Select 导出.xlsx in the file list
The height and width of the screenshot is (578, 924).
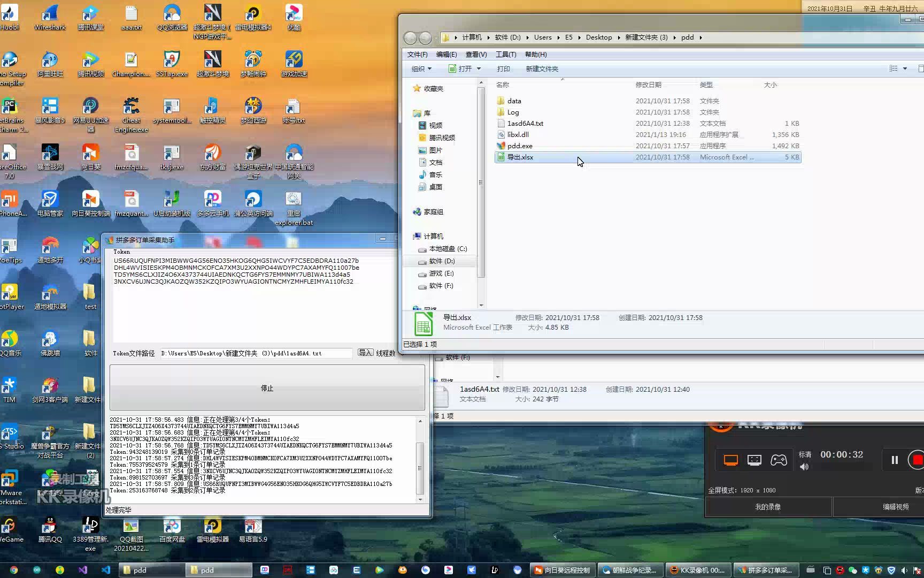tap(648, 157)
